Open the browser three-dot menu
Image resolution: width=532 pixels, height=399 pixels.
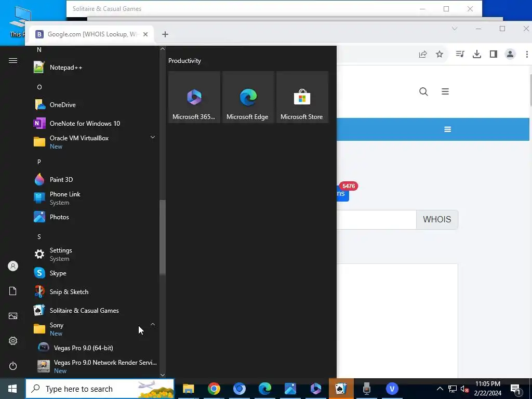coord(527,54)
